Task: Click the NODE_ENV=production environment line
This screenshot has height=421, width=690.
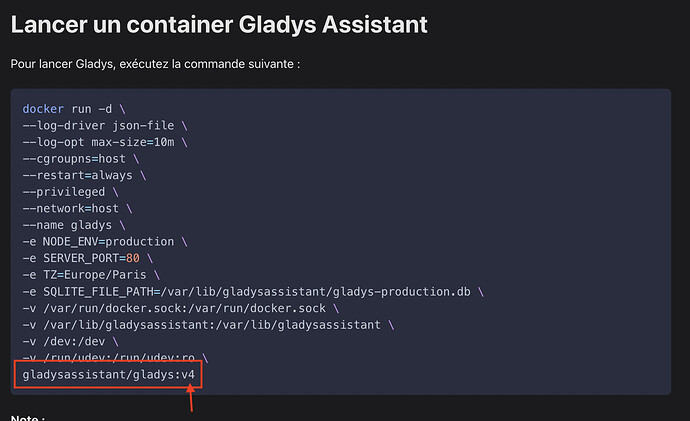Action: 100,242
